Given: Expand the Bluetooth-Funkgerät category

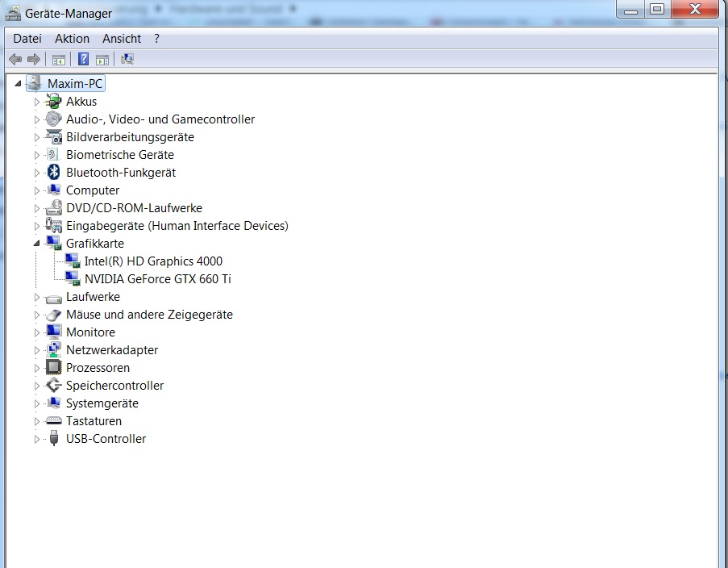Looking at the screenshot, I should coord(36,173).
